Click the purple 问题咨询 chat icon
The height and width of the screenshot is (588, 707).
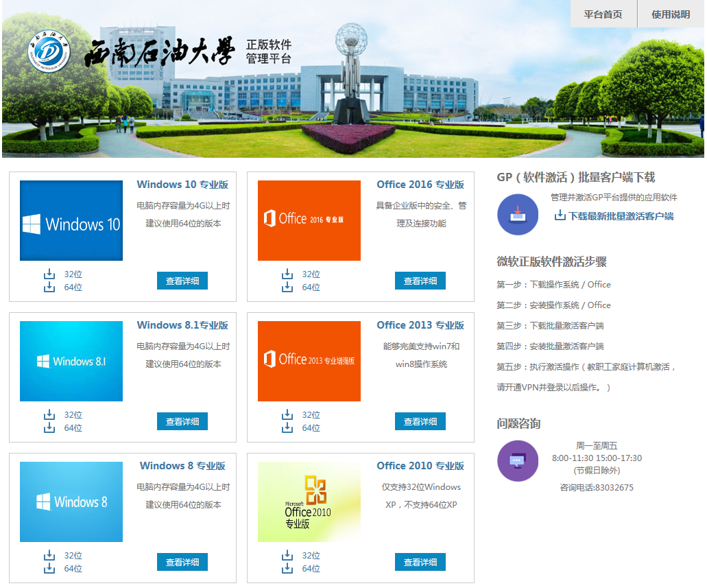point(518,461)
